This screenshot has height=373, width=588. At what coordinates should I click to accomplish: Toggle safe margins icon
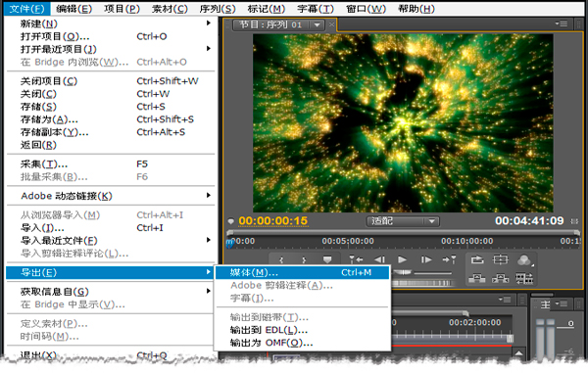pyautogui.click(x=500, y=259)
